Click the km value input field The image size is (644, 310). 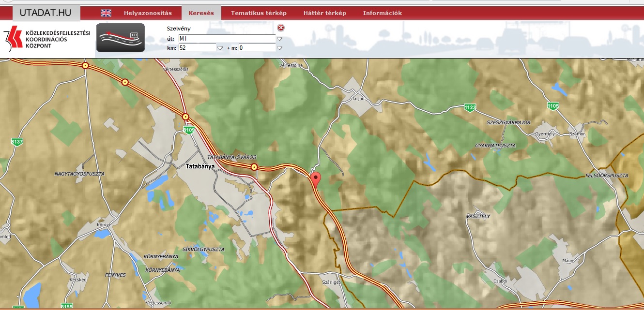(197, 48)
